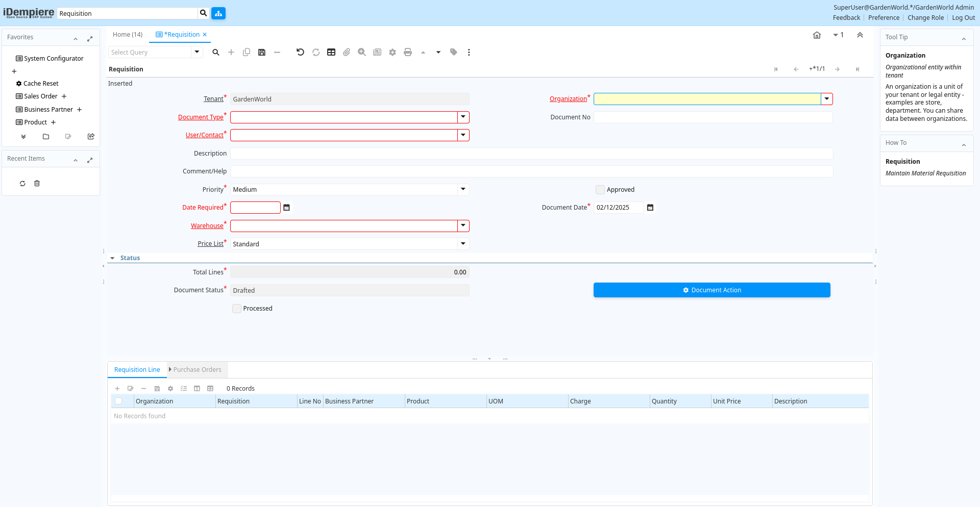
Task: Open the Purchase Orders tab
Action: [197, 370]
